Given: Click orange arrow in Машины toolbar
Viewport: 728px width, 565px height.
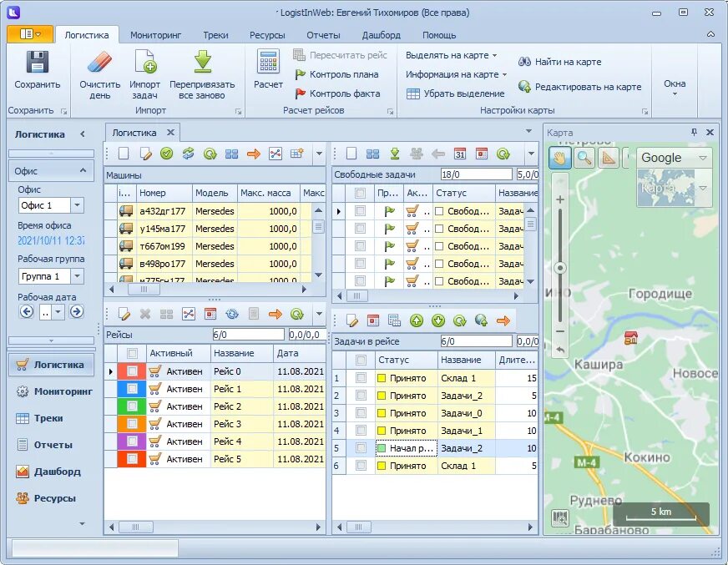Looking at the screenshot, I should click(x=254, y=154).
